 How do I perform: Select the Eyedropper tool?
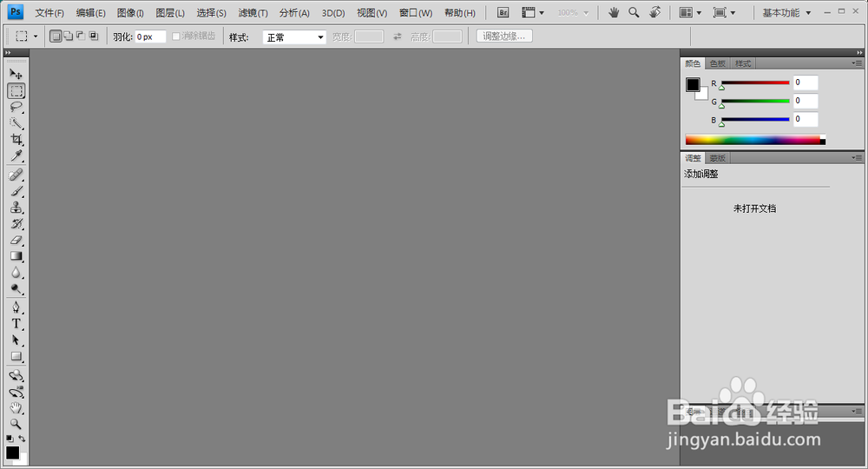click(x=16, y=155)
